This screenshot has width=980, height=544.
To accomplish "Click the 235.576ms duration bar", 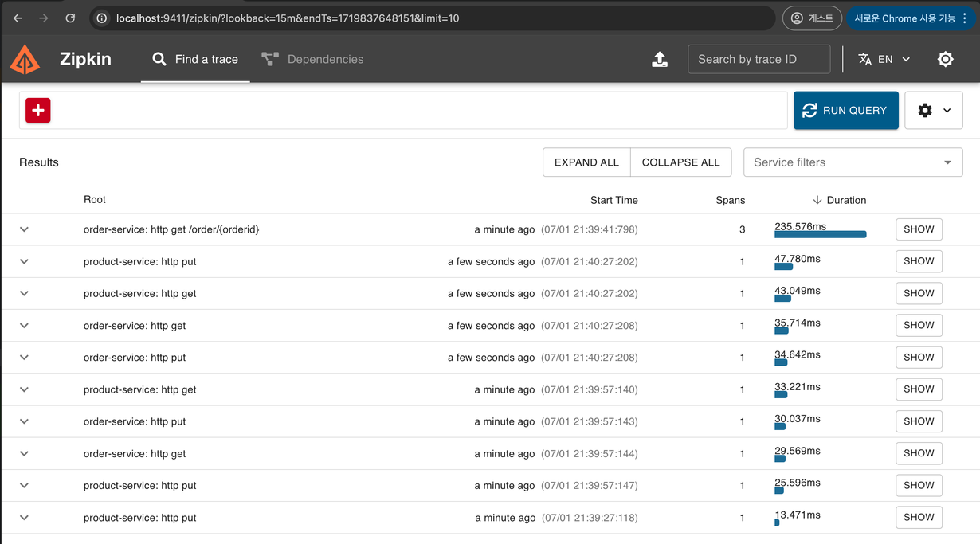I will [x=820, y=234].
